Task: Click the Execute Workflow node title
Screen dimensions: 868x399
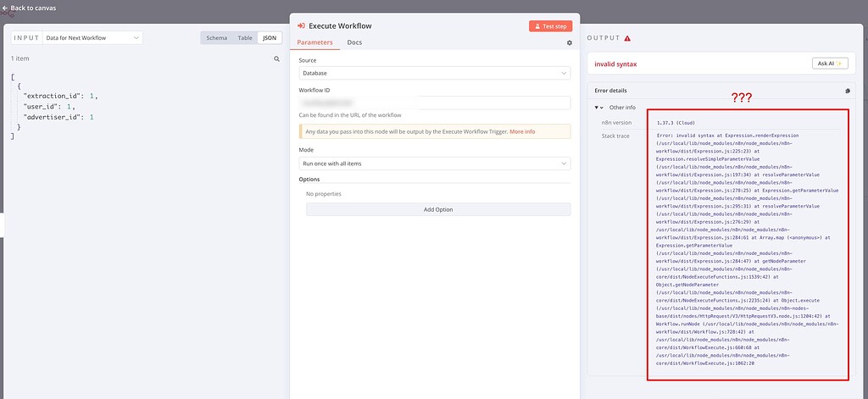Action: pos(340,26)
